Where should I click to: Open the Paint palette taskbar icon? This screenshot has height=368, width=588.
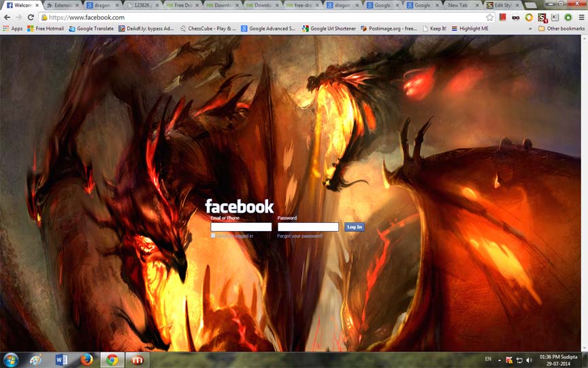pos(36,360)
